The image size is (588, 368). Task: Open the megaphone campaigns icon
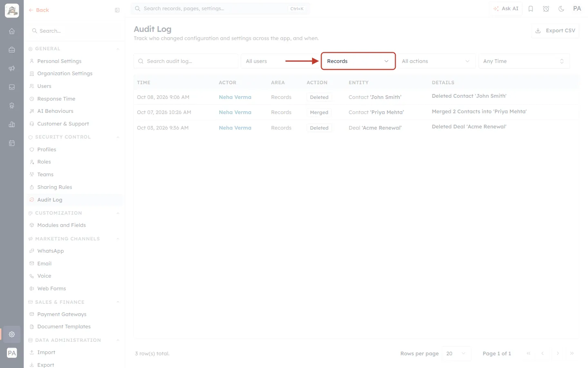tap(12, 68)
